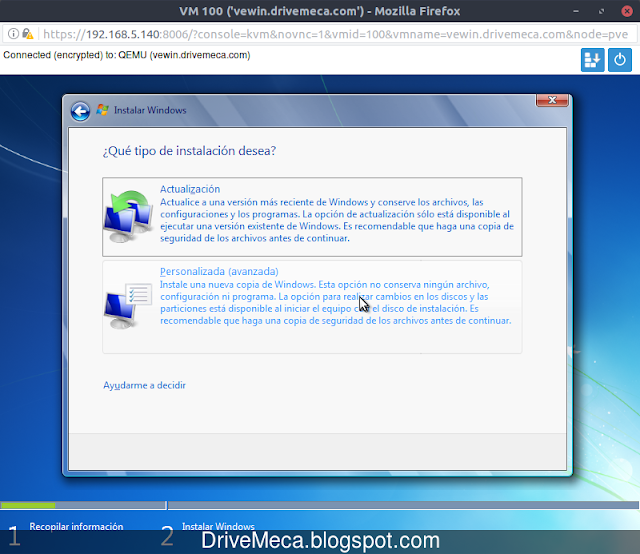
Task: Open the noVNC send keys button
Action: tap(592, 60)
